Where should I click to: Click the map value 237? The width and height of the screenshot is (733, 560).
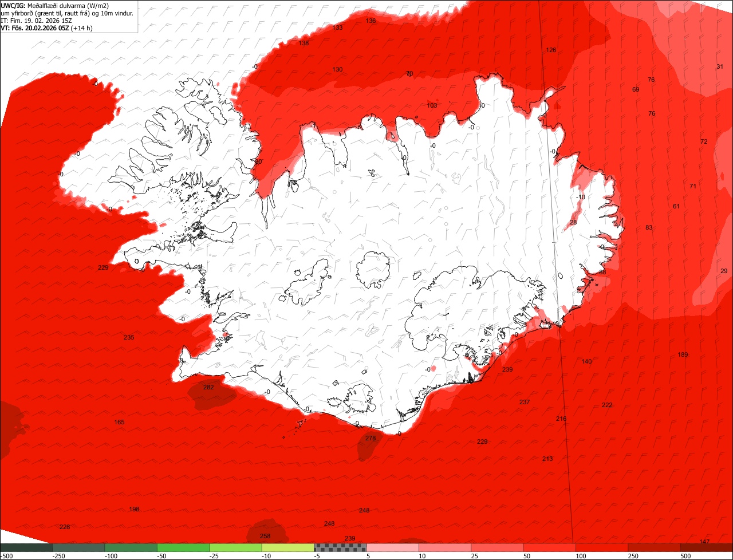pyautogui.click(x=525, y=403)
